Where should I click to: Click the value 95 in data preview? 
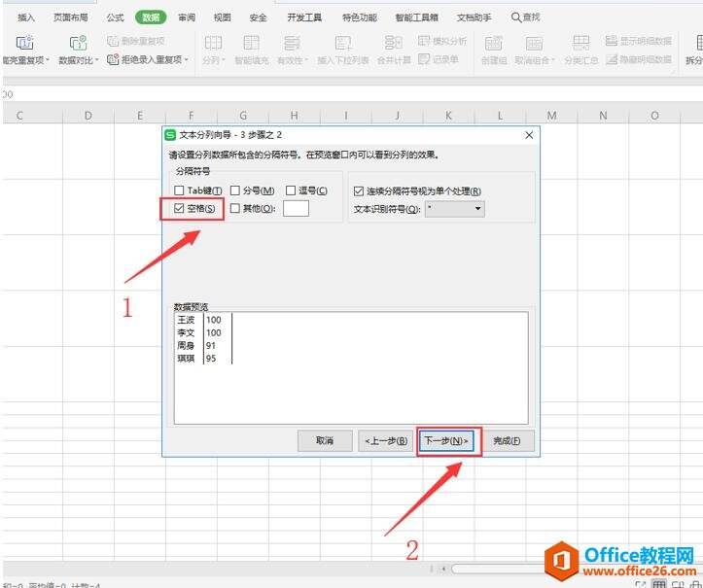coord(211,359)
